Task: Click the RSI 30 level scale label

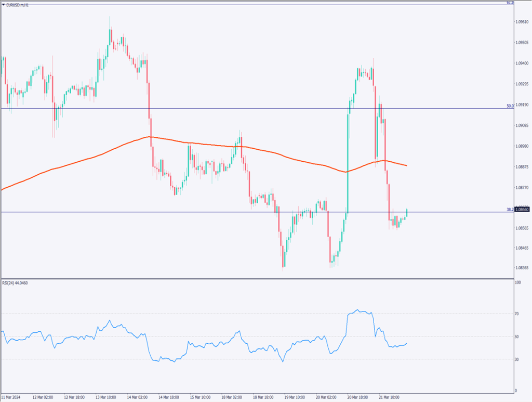Action: pyautogui.click(x=517, y=359)
